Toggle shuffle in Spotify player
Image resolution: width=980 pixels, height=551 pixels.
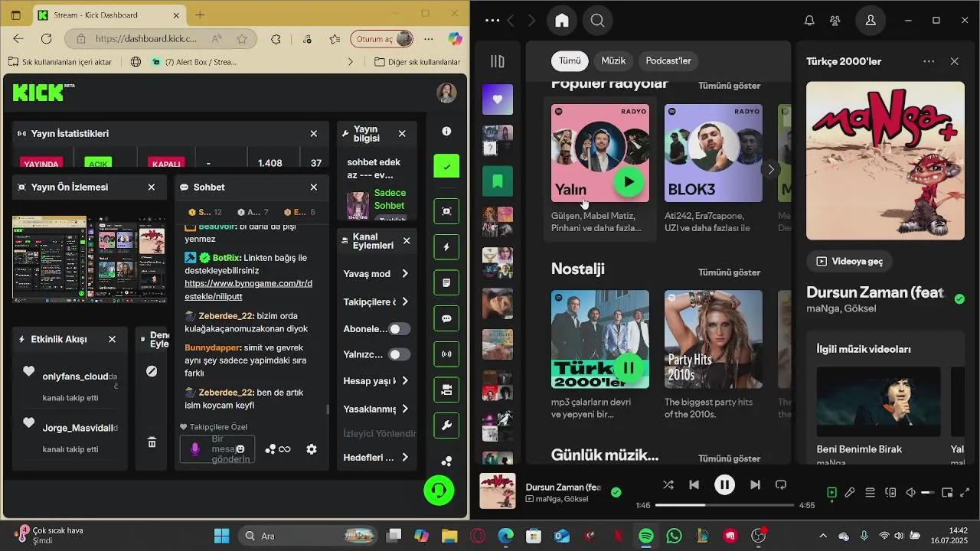coord(668,484)
